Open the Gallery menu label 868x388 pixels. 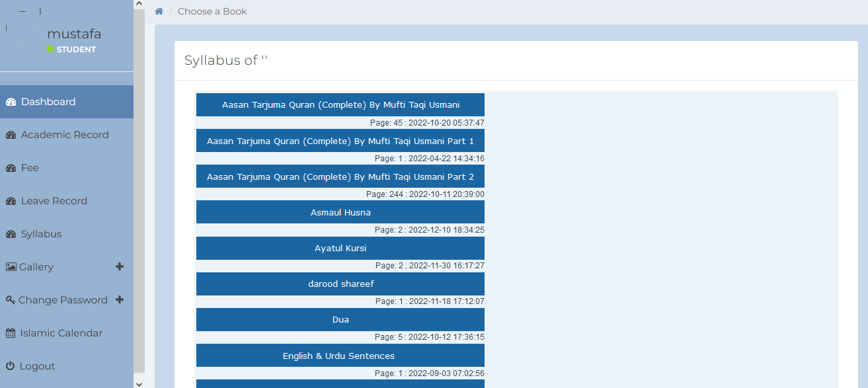point(36,267)
